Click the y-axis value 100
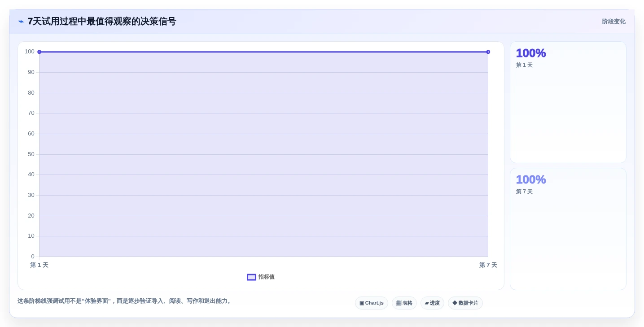644x327 pixels. point(30,52)
